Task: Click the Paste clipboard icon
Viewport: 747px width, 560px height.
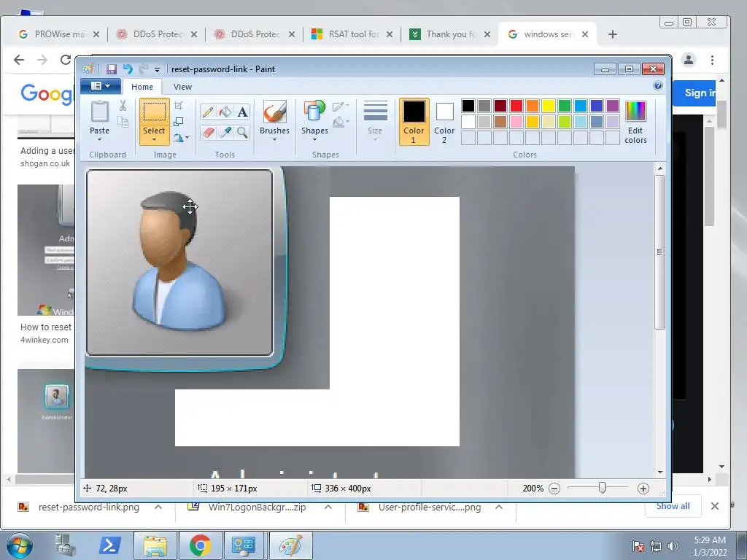Action: click(99, 112)
